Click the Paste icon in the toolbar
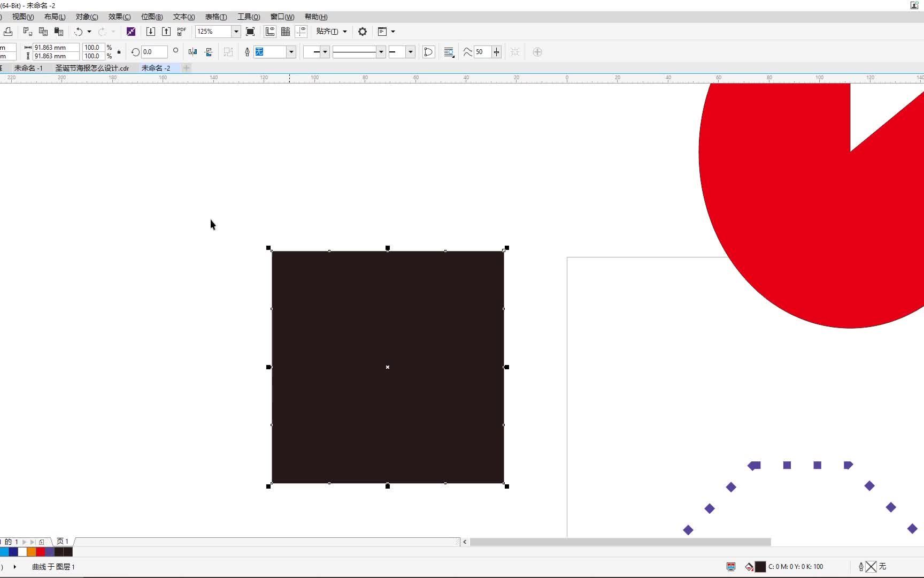 [x=59, y=32]
